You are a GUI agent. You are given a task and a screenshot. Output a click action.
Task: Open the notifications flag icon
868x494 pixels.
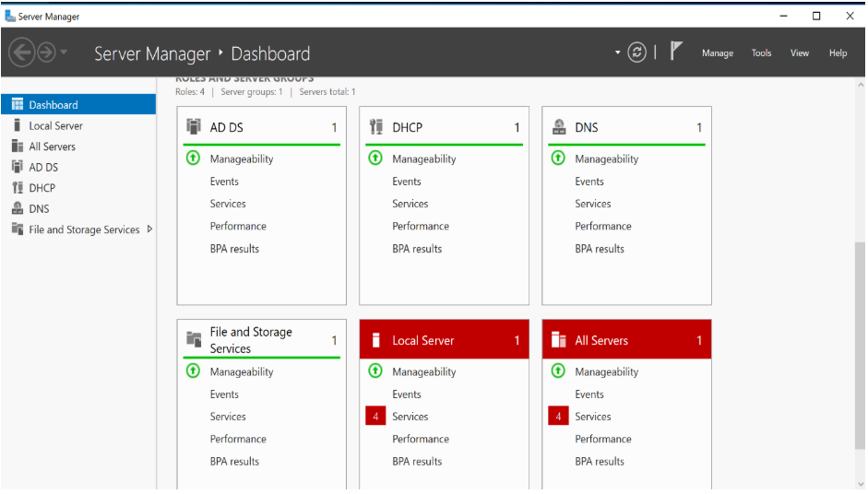(676, 52)
